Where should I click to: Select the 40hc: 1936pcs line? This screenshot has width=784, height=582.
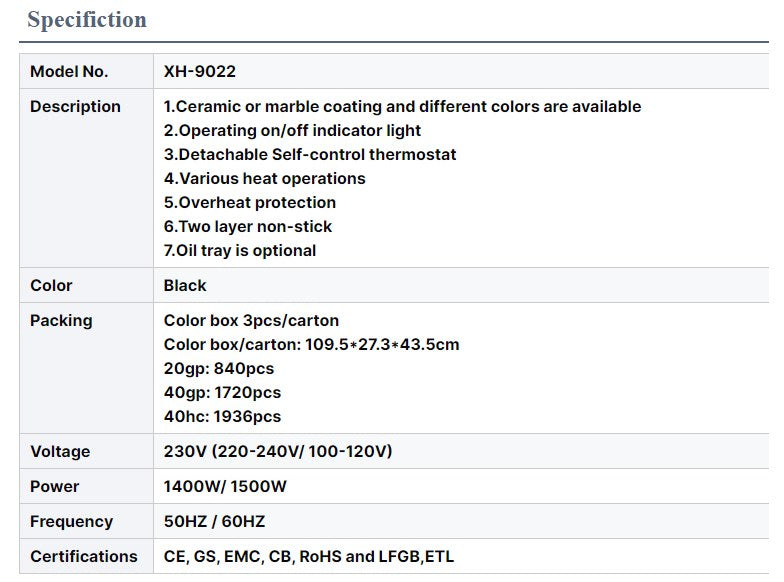pyautogui.click(x=222, y=416)
